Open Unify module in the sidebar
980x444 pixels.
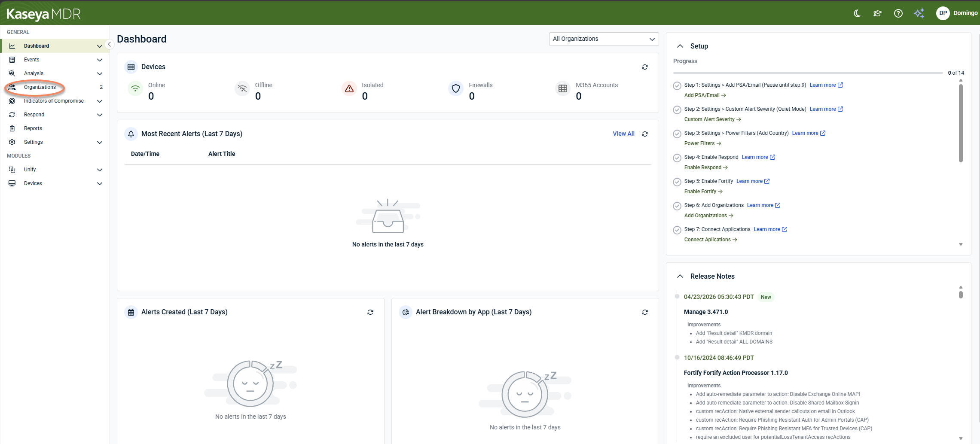(55, 170)
